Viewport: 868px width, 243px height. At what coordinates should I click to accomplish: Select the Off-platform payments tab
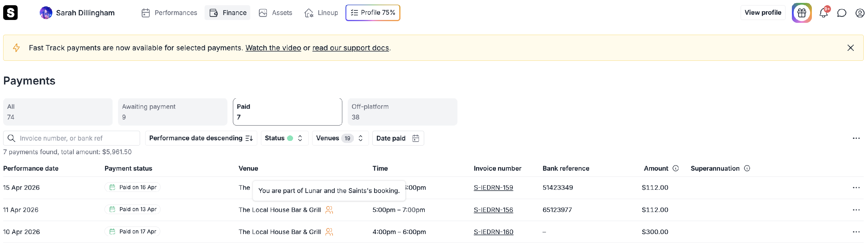pyautogui.click(x=402, y=112)
